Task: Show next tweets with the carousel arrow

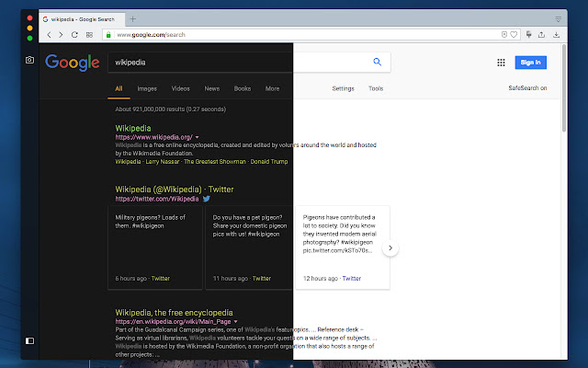Action: click(390, 247)
